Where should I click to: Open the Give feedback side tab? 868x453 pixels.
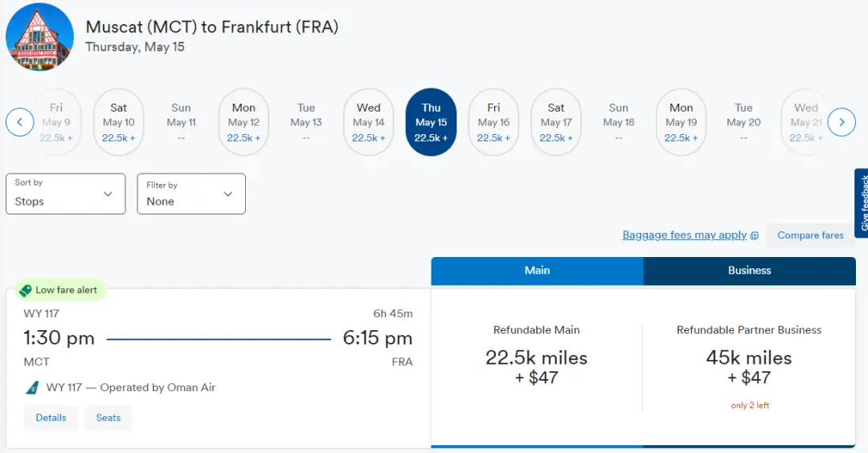(x=862, y=203)
